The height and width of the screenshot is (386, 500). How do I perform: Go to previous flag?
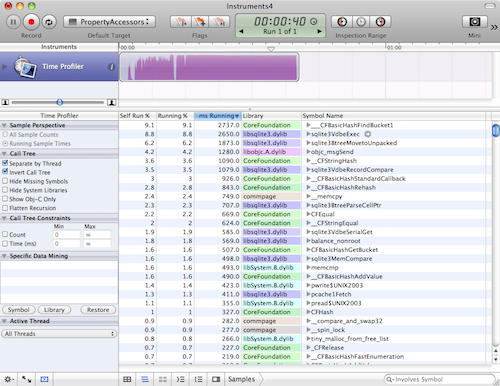tap(181, 22)
